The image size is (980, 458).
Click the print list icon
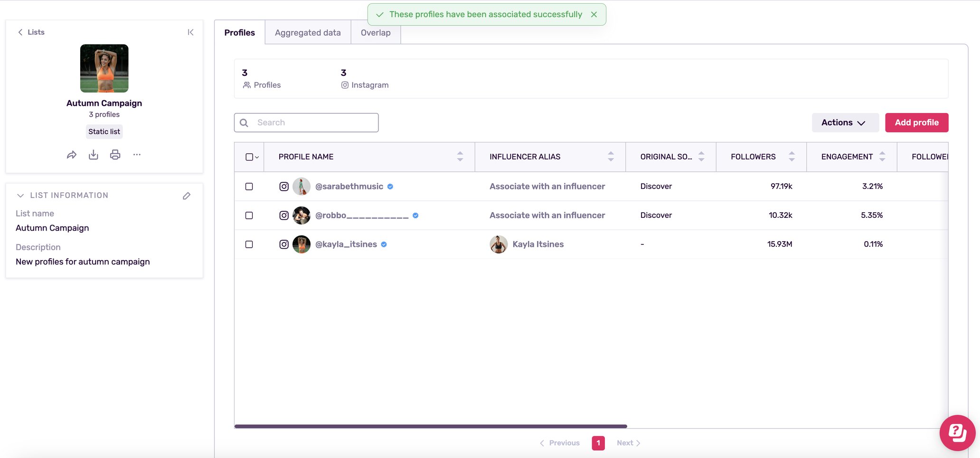pos(115,155)
